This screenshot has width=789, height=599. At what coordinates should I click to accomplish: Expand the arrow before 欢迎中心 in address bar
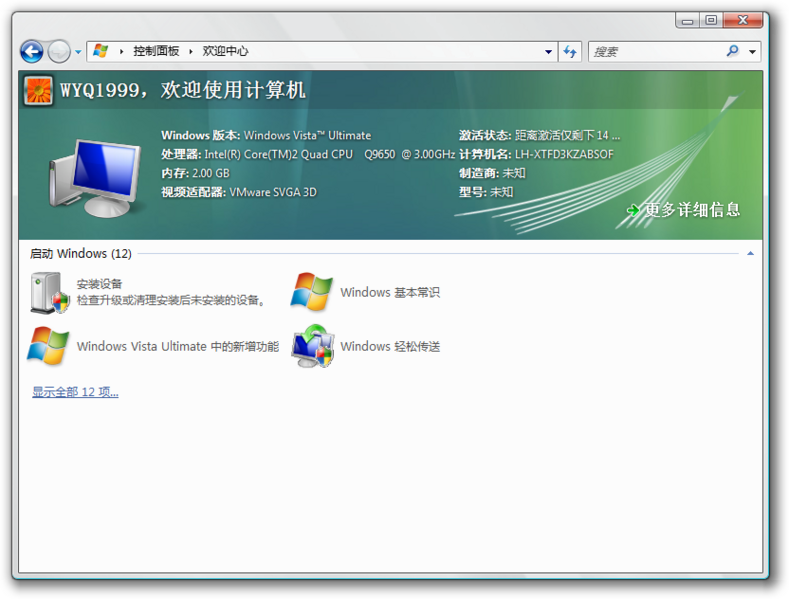point(191,51)
